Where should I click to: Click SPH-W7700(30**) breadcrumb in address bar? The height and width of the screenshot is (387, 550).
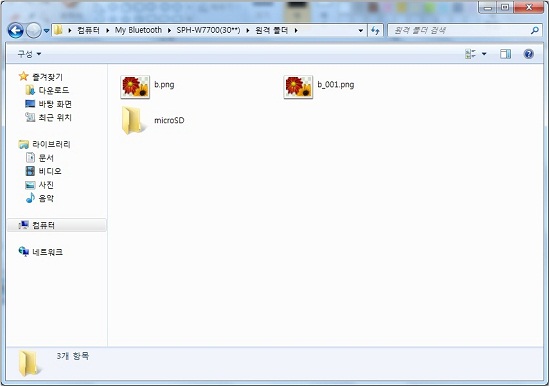tap(208, 30)
